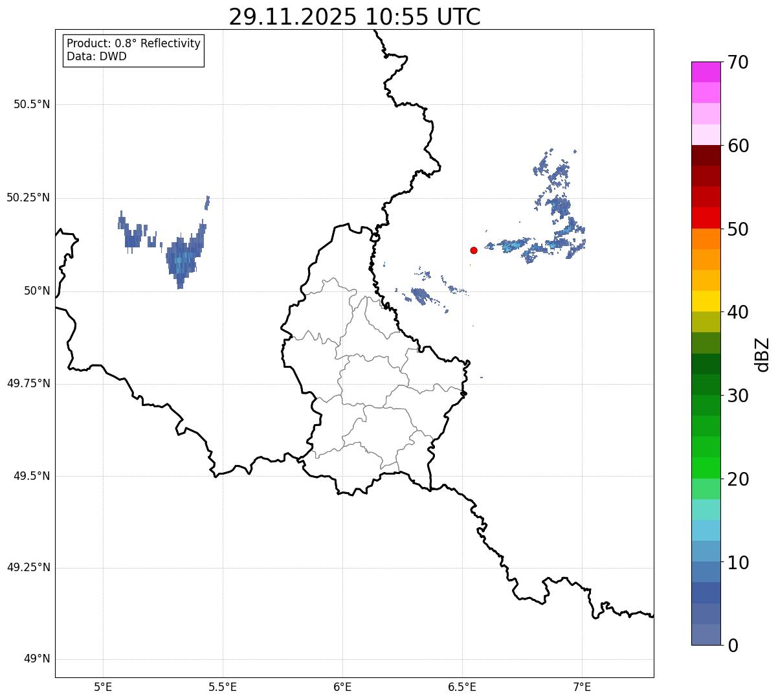This screenshot has height=700, width=778.
Task: Click the 6°E longitude label
Action: pyautogui.click(x=342, y=687)
